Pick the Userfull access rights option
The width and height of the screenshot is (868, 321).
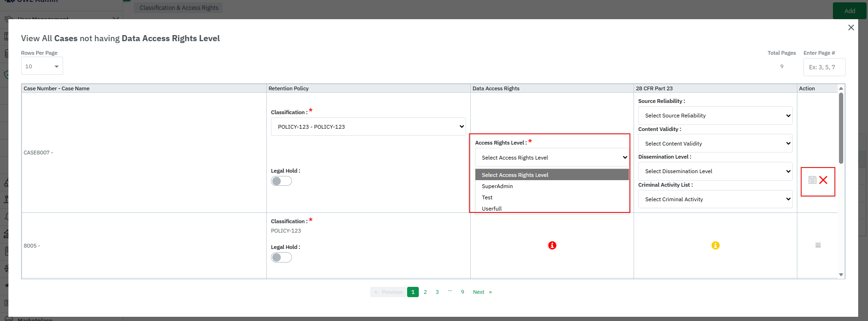[492, 209]
